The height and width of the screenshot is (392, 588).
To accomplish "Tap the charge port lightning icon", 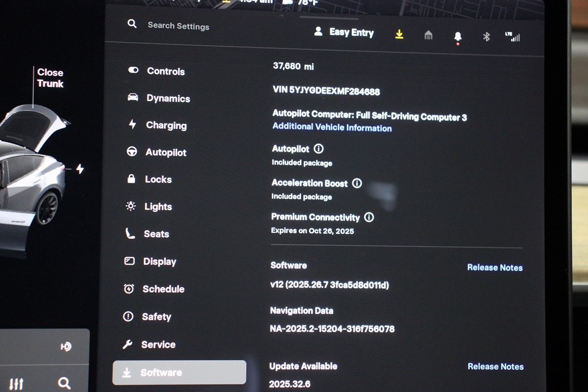I will pos(79,169).
